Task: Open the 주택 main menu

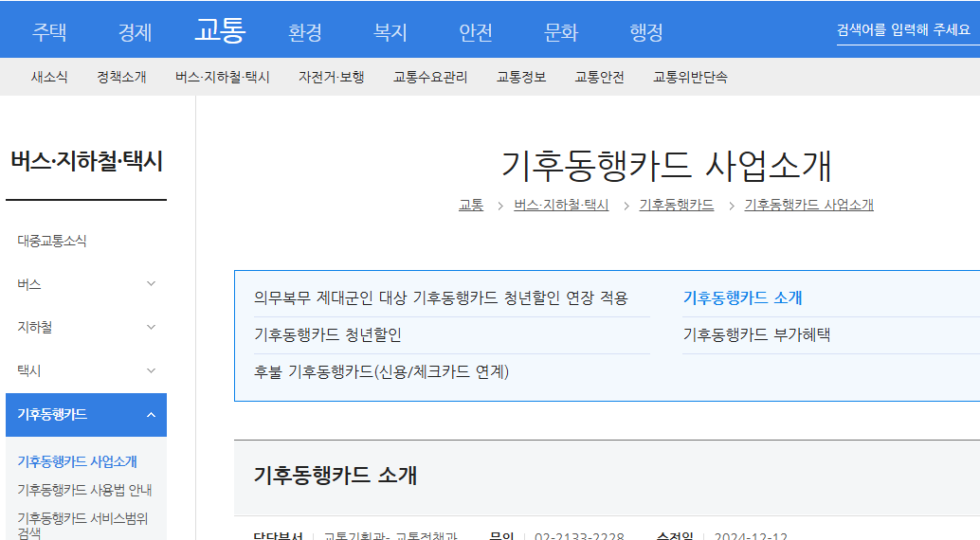Action: (x=49, y=31)
